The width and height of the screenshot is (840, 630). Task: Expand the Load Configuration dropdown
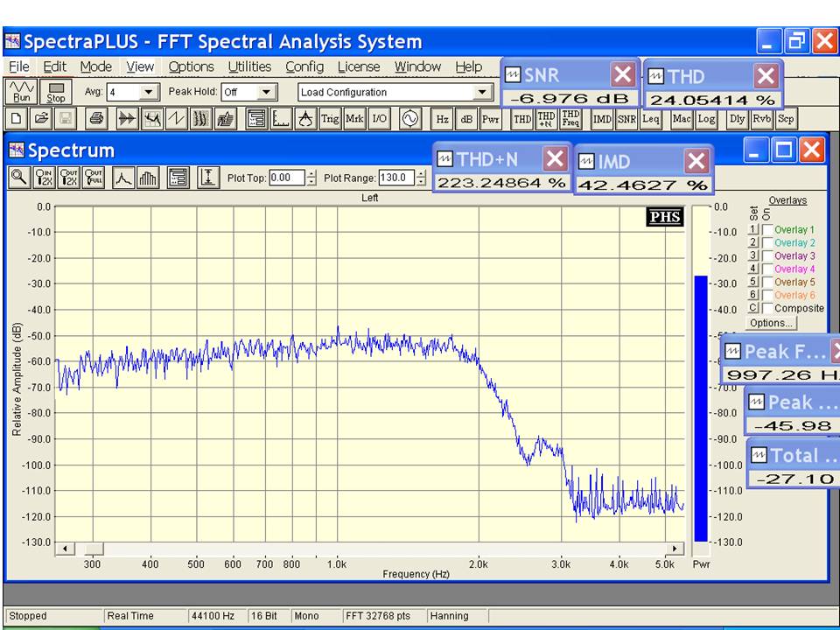coord(482,92)
